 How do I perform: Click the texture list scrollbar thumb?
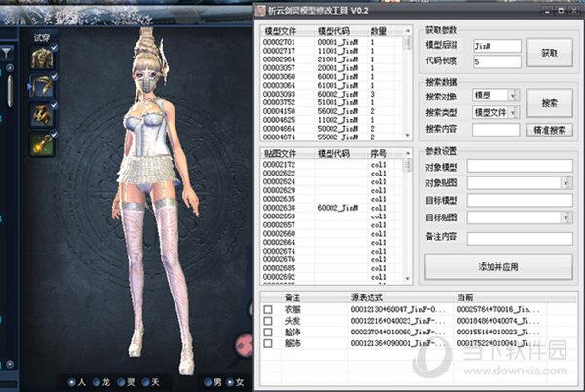coord(408,165)
